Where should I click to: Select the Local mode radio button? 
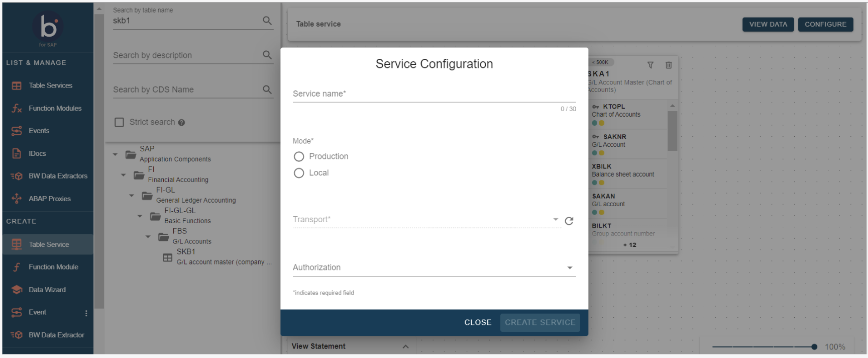[x=299, y=173]
